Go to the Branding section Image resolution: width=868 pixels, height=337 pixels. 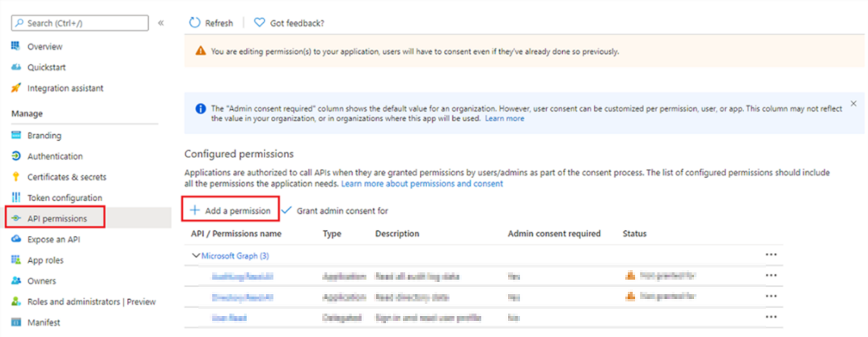44,136
